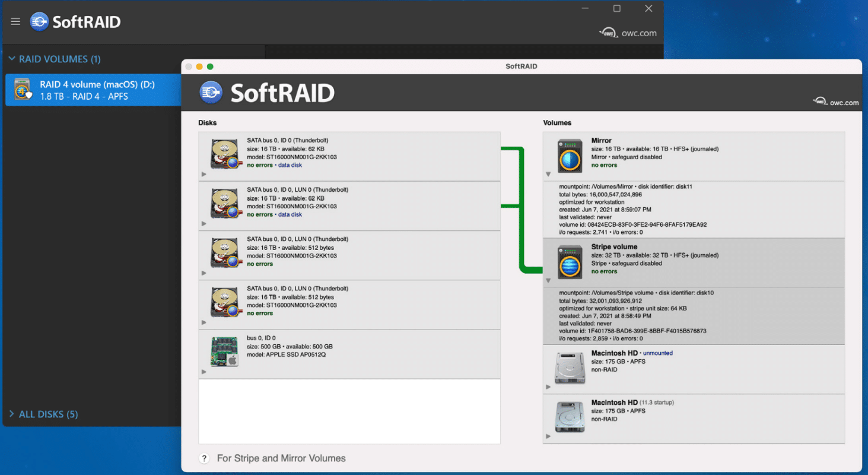The width and height of the screenshot is (868, 475).
Task: Expand the 11.3 startup Macintosh HD tile
Action: 548,436
